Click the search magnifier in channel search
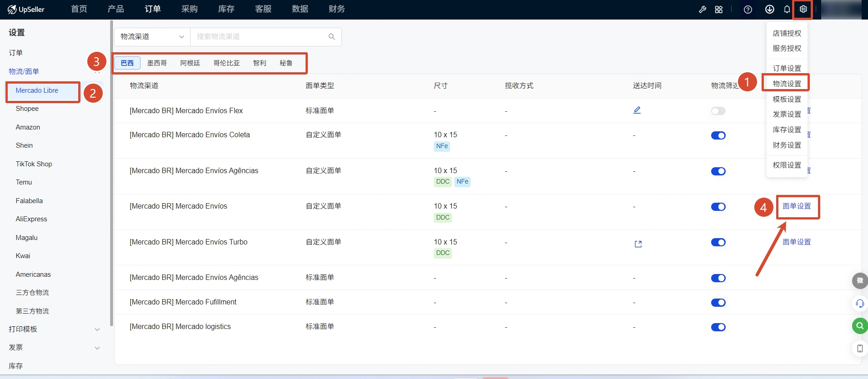The image size is (868, 379). point(332,37)
